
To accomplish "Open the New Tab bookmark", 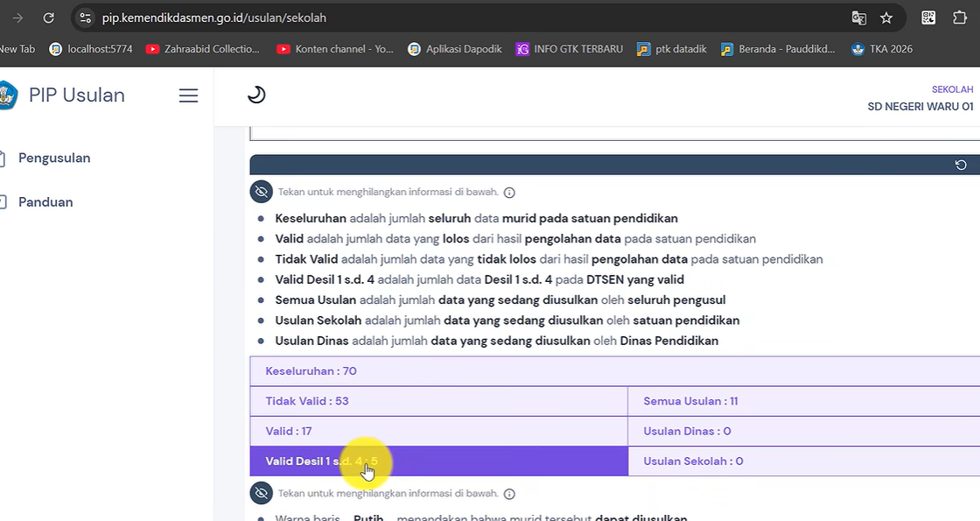I will tap(17, 49).
